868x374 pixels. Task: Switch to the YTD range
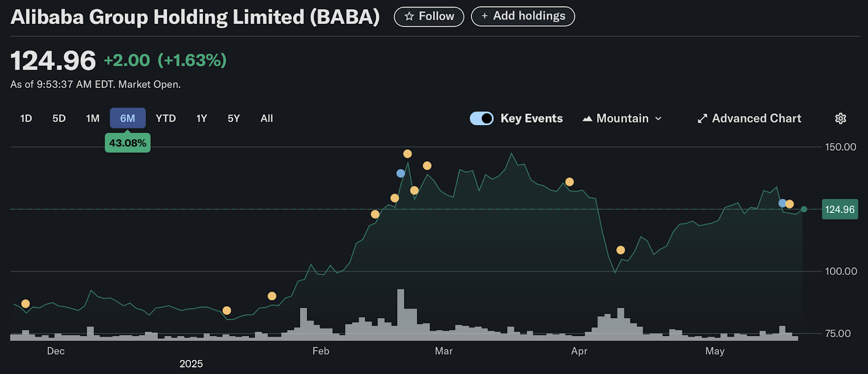(165, 118)
